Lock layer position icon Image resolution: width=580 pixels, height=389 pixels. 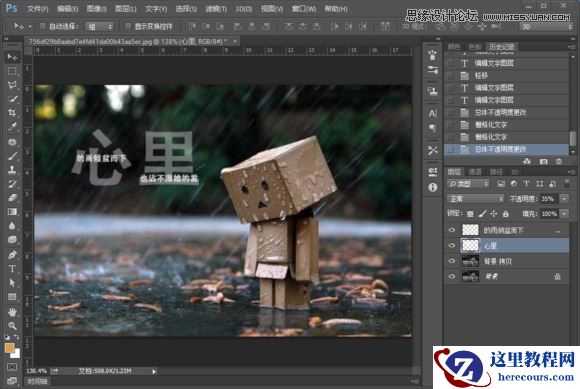494,214
